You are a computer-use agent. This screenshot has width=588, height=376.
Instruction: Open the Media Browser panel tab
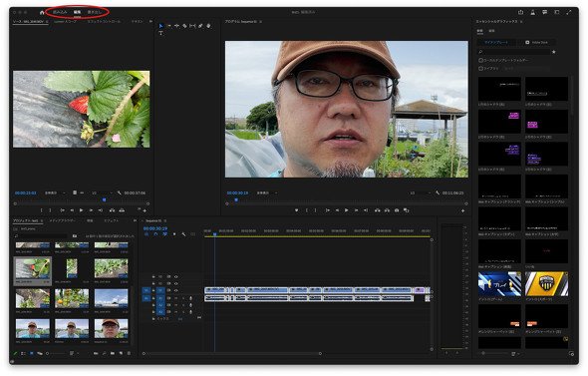point(62,220)
